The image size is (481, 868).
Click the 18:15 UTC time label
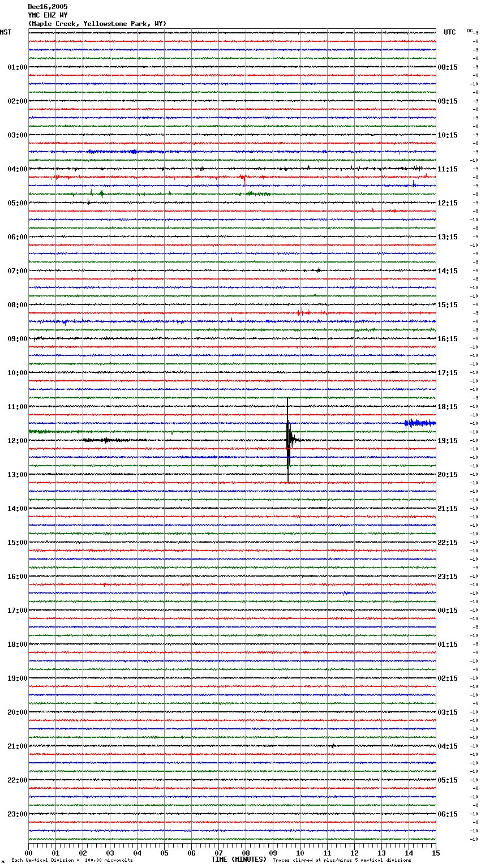coord(448,407)
